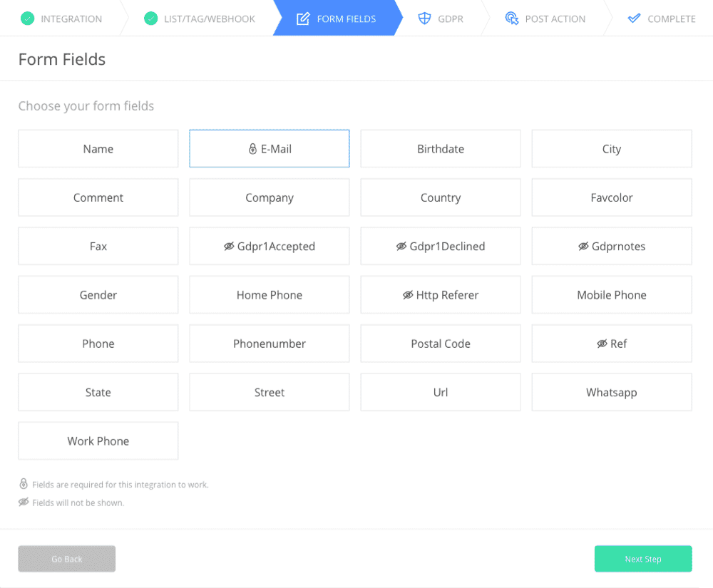Click the edit pencil icon in Form Fields step
Screen dimensions: 713x588
coord(303,19)
